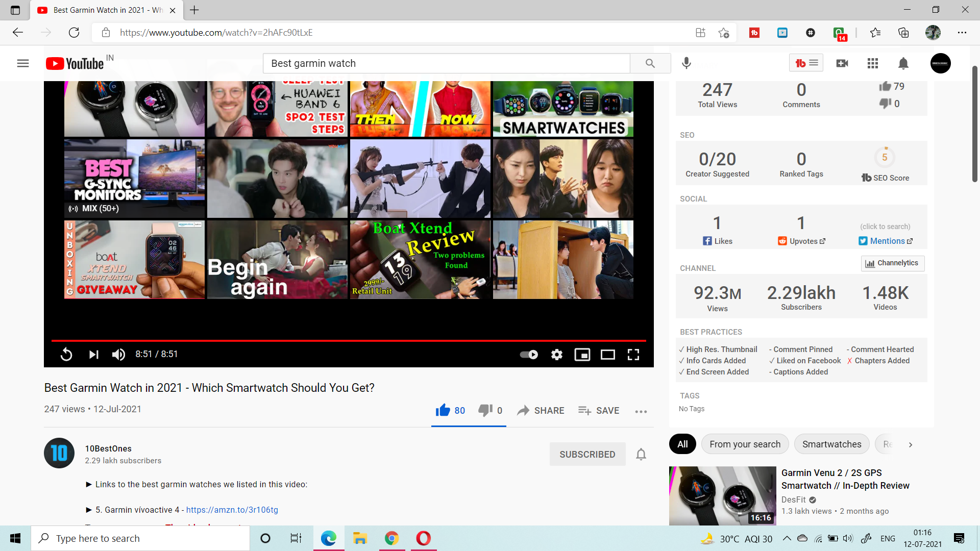Image resolution: width=980 pixels, height=551 pixels.
Task: Open Chrome from the taskbar
Action: click(391, 538)
